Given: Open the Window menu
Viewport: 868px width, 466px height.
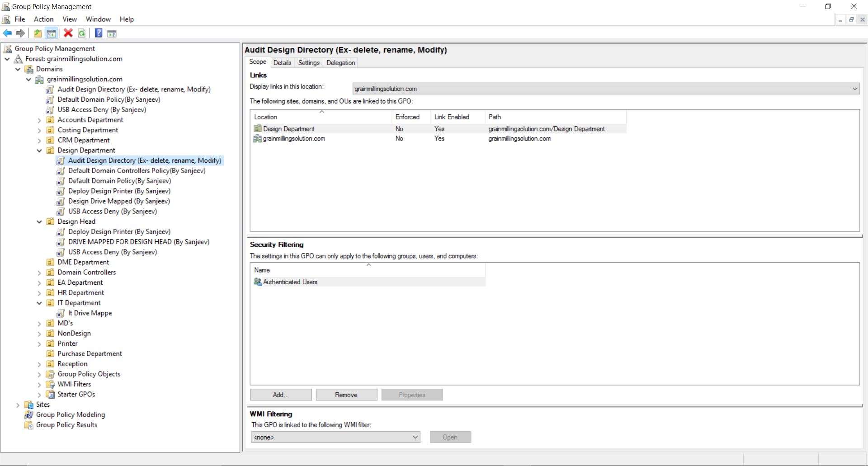Looking at the screenshot, I should (x=98, y=19).
